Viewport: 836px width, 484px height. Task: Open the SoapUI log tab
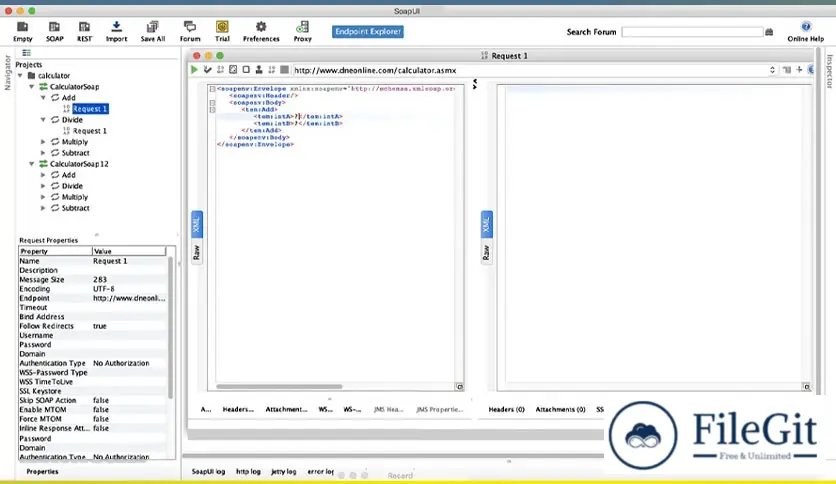coord(208,472)
